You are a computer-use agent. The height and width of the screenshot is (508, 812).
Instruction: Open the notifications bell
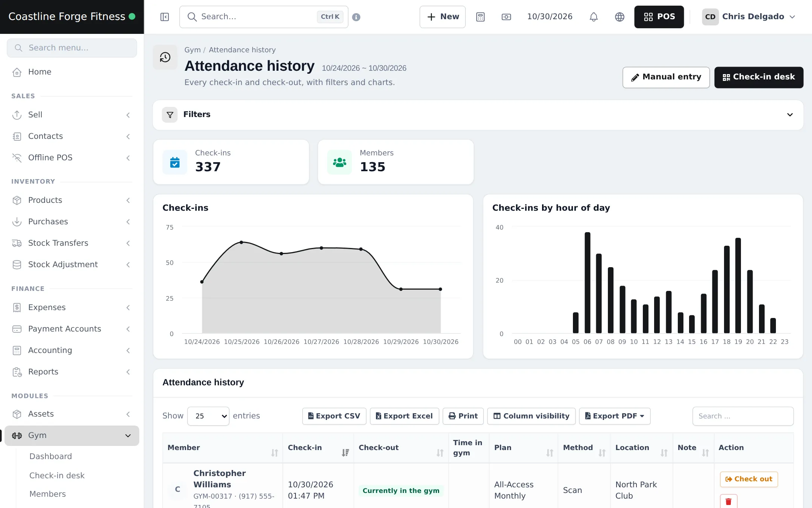pyautogui.click(x=594, y=17)
